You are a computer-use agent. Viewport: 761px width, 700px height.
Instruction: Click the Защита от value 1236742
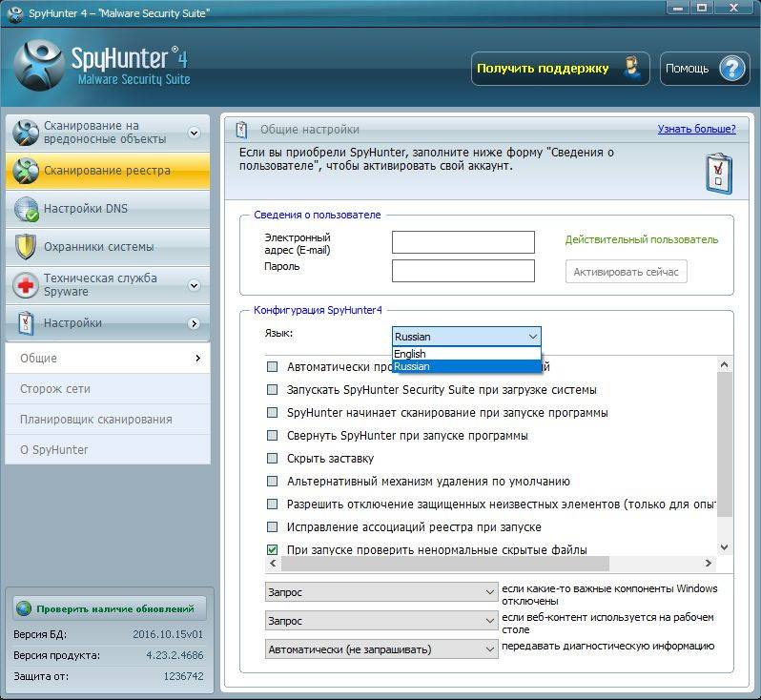[183, 676]
